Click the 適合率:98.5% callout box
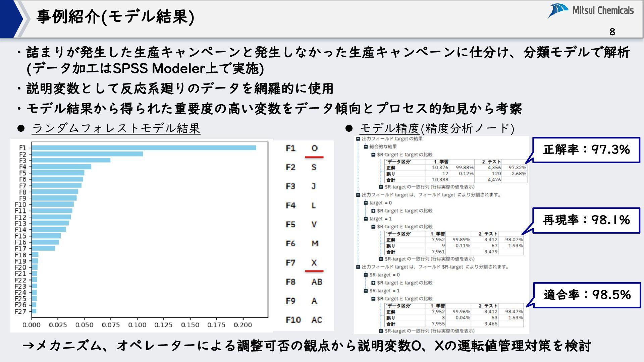Viewport: 644px width, 362px height. click(587, 295)
